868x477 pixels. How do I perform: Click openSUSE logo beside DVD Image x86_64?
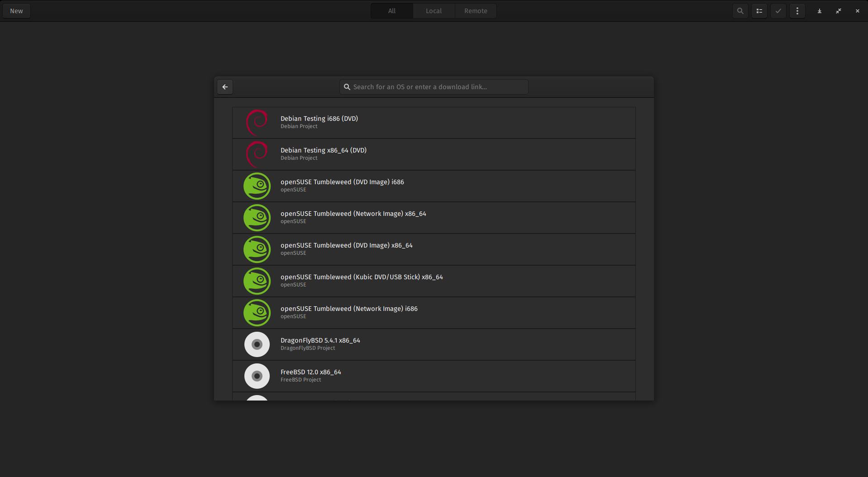(x=257, y=249)
